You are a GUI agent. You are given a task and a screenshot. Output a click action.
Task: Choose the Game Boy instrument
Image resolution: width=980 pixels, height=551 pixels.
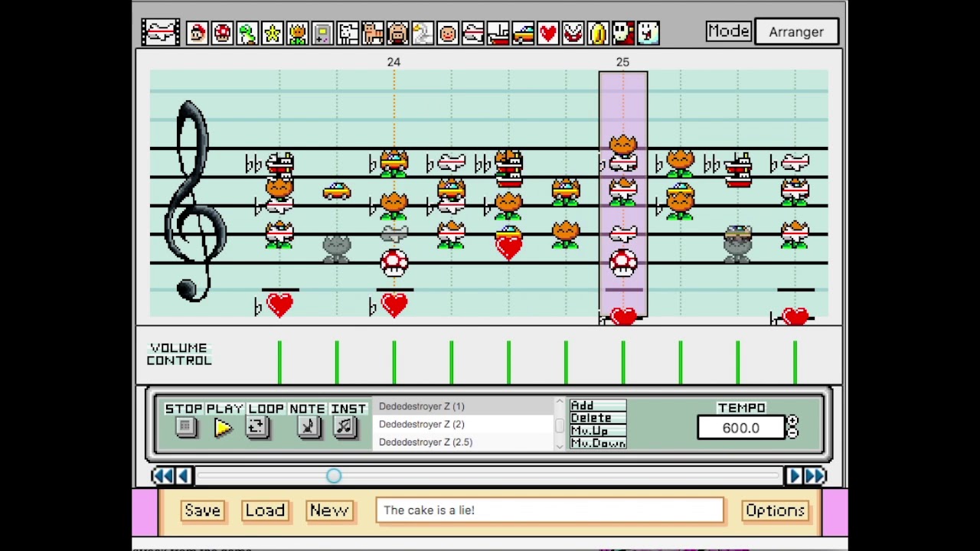(322, 33)
